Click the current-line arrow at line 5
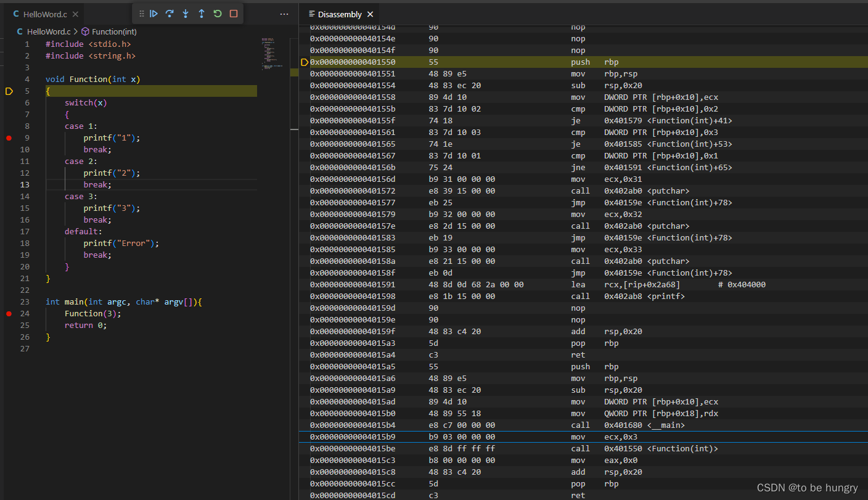Screen dimensions: 868x500 (x=9, y=91)
